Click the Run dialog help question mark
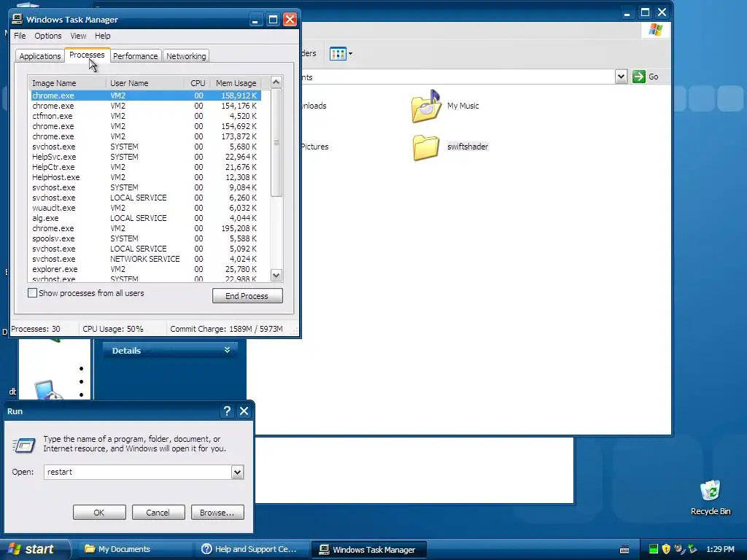 click(228, 411)
